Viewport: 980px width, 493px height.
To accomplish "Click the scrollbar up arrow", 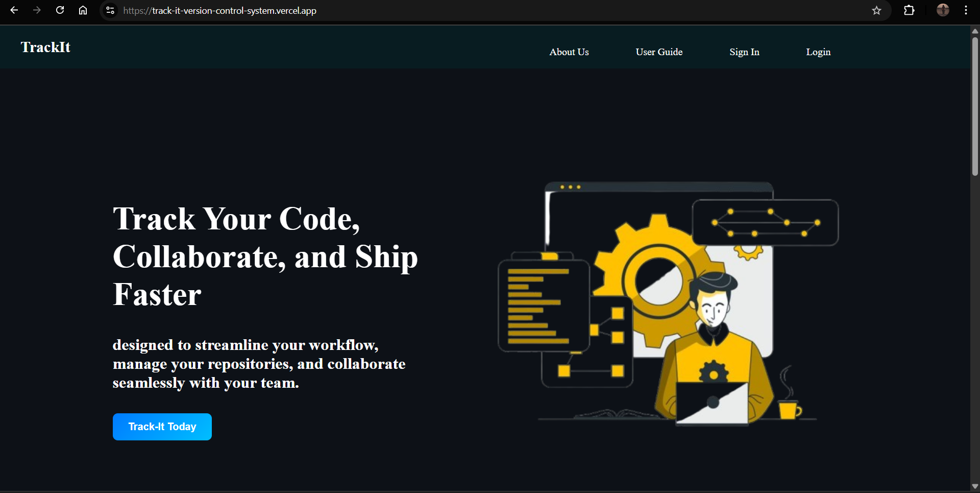I will click(x=975, y=31).
